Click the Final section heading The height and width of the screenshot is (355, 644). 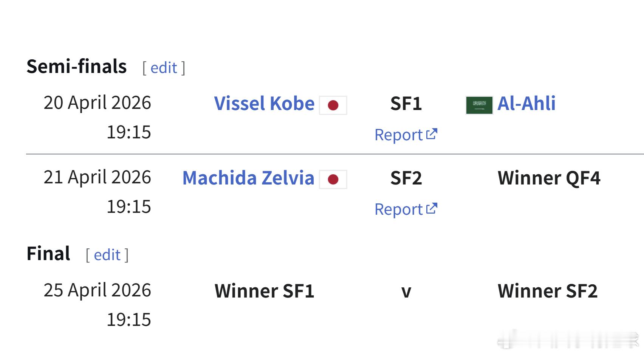pos(48,254)
